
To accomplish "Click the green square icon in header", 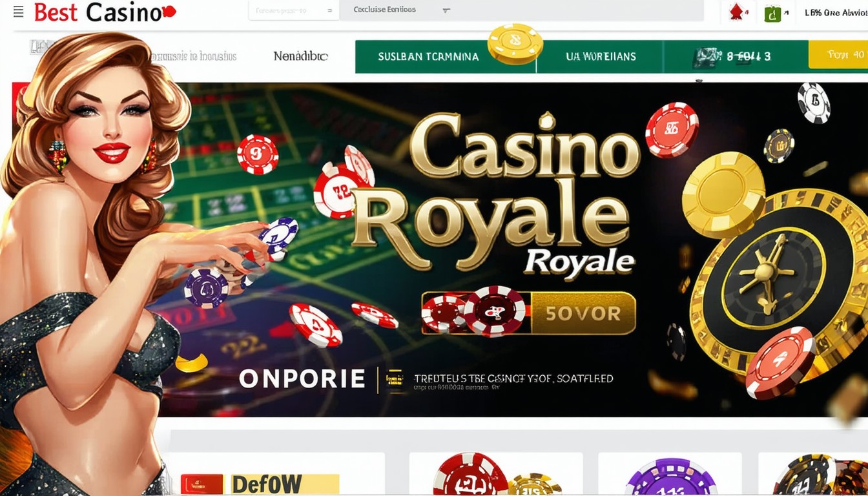I will point(772,13).
